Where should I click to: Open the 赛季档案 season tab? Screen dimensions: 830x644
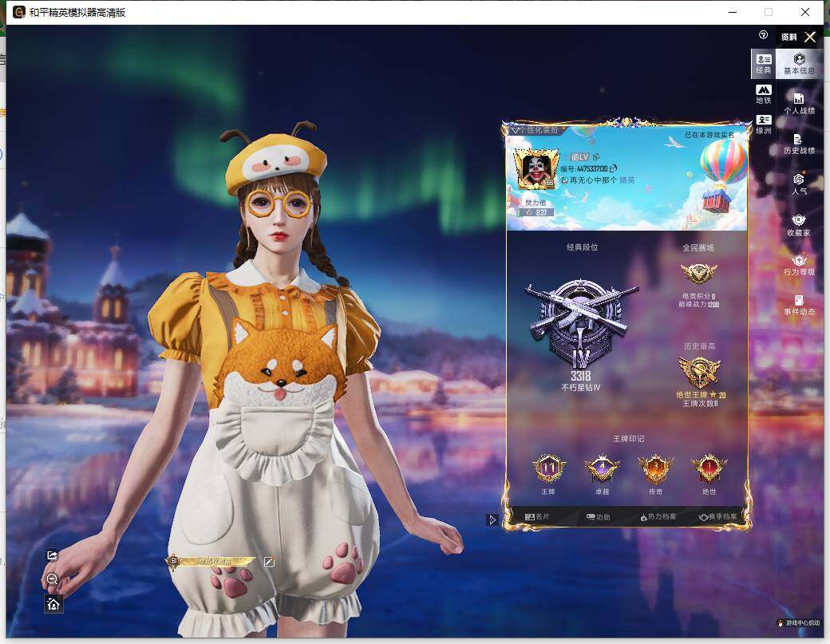[x=717, y=517]
